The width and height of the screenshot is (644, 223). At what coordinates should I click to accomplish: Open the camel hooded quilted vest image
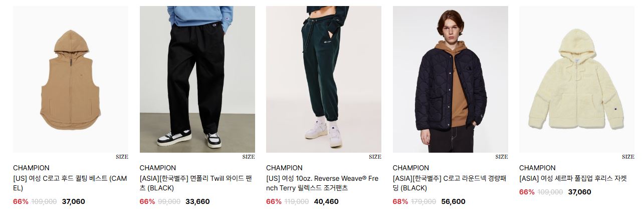click(71, 79)
